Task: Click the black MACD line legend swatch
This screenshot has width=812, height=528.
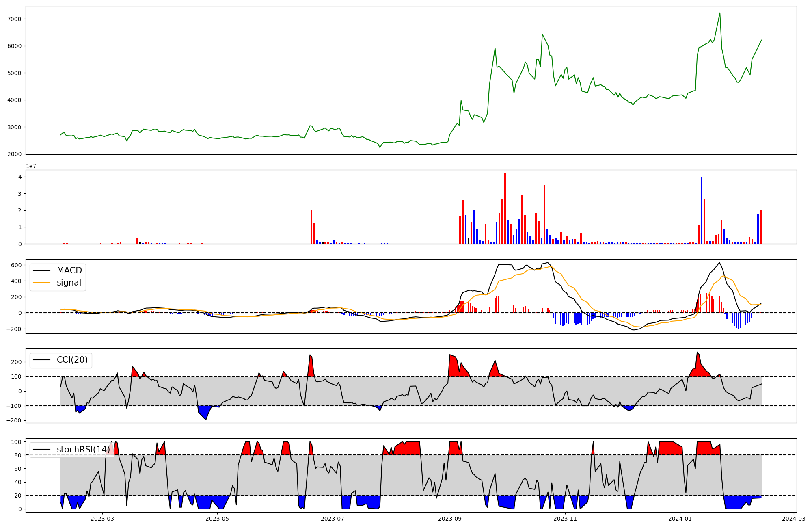Action: tap(41, 270)
